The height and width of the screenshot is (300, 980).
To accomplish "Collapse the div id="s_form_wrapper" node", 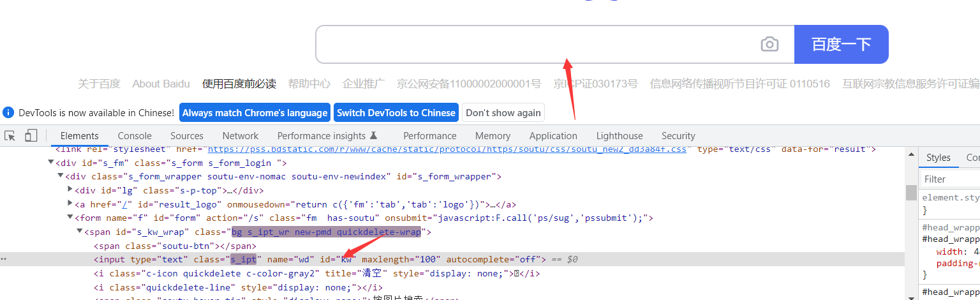I will click(x=61, y=177).
